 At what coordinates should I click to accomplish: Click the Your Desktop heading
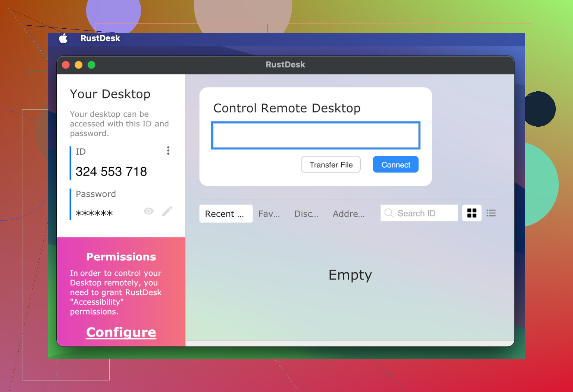pos(110,94)
